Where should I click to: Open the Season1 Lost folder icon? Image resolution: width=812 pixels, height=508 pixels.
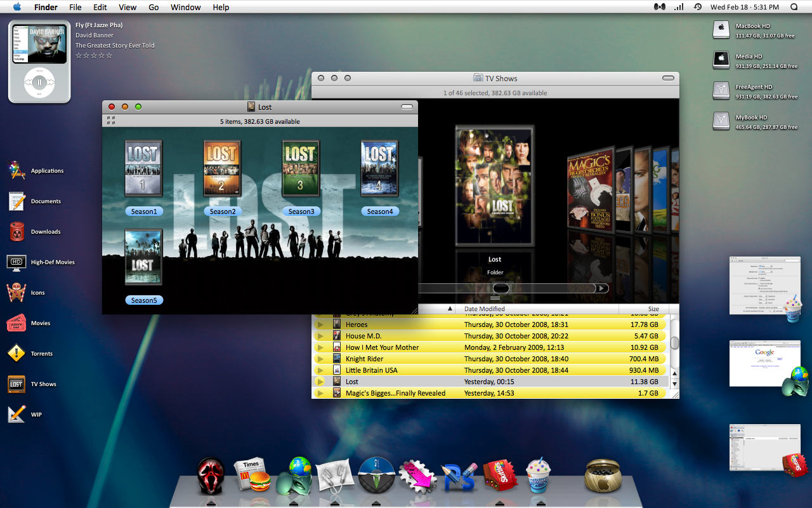(143, 168)
